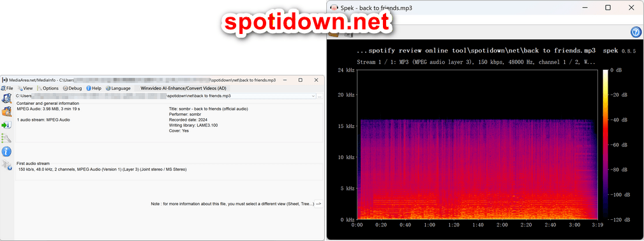
Task: Click the 'Writing library: LAME3.100' line
Action: 193,125
